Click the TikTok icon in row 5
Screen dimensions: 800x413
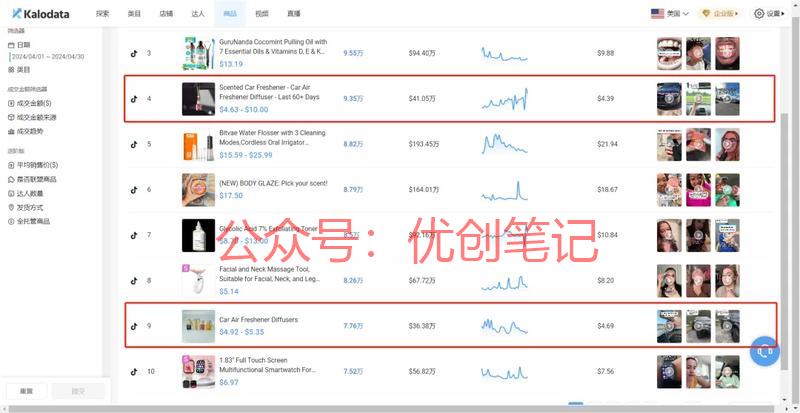point(134,144)
